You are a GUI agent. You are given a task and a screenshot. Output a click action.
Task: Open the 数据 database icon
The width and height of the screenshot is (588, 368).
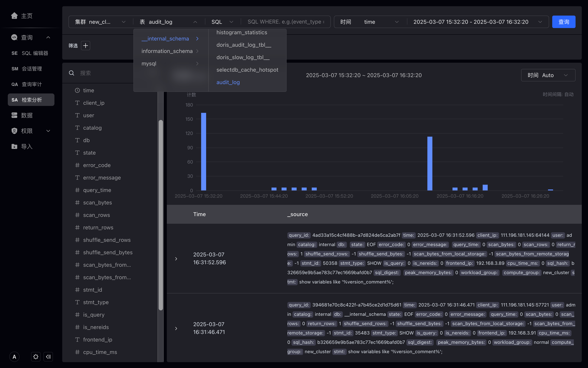coord(14,115)
